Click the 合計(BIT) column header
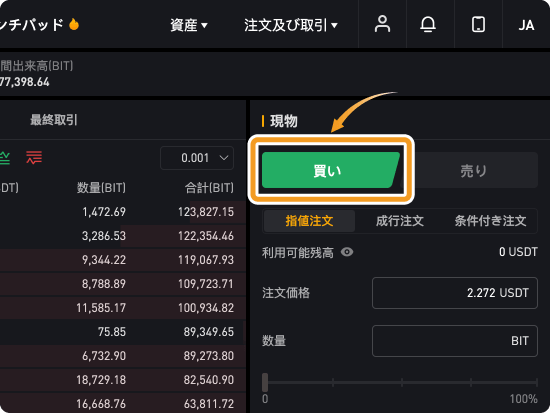The height and width of the screenshot is (413, 550). click(x=209, y=188)
